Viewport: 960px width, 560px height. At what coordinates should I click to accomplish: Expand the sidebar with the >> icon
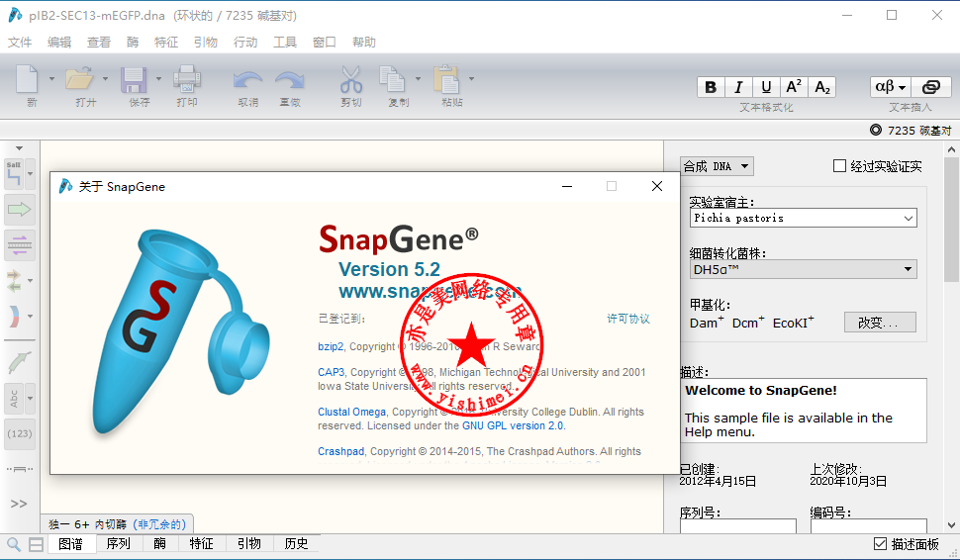tap(19, 504)
